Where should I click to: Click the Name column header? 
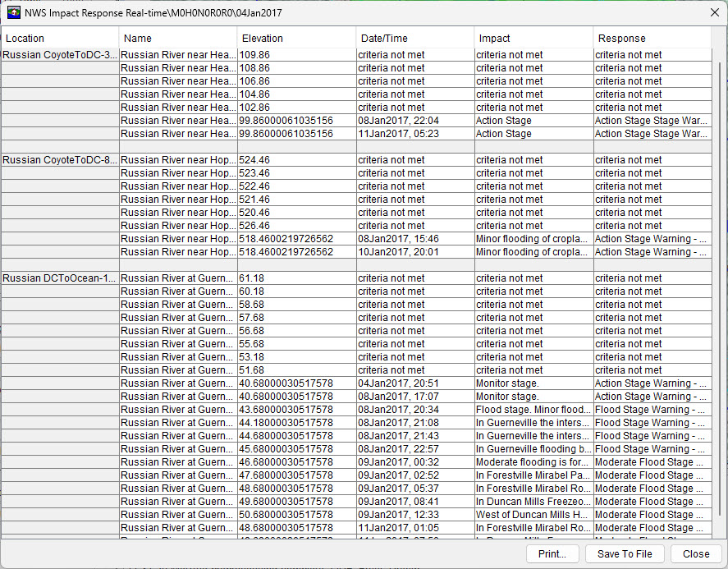click(178, 38)
